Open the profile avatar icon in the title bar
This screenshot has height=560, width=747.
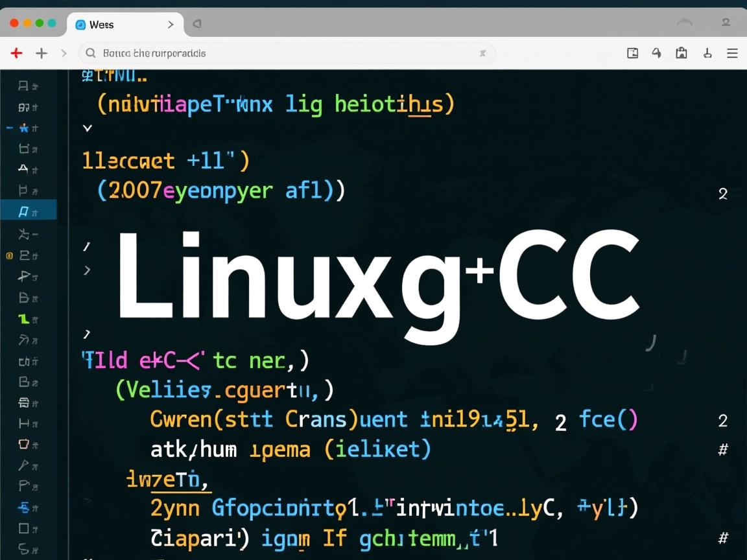click(x=725, y=23)
